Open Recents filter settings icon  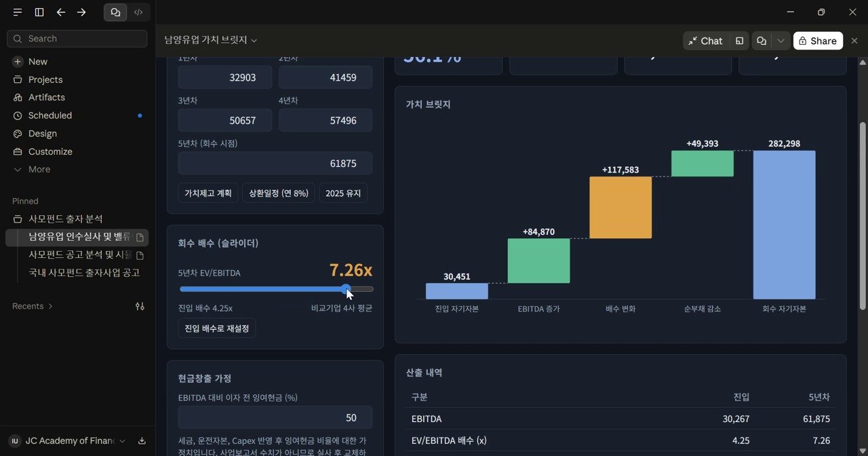(140, 306)
